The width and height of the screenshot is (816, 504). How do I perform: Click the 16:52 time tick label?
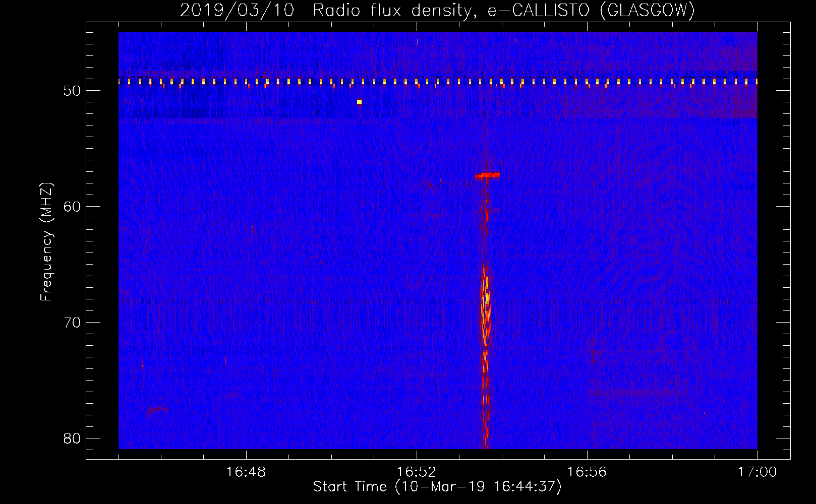coord(417,472)
